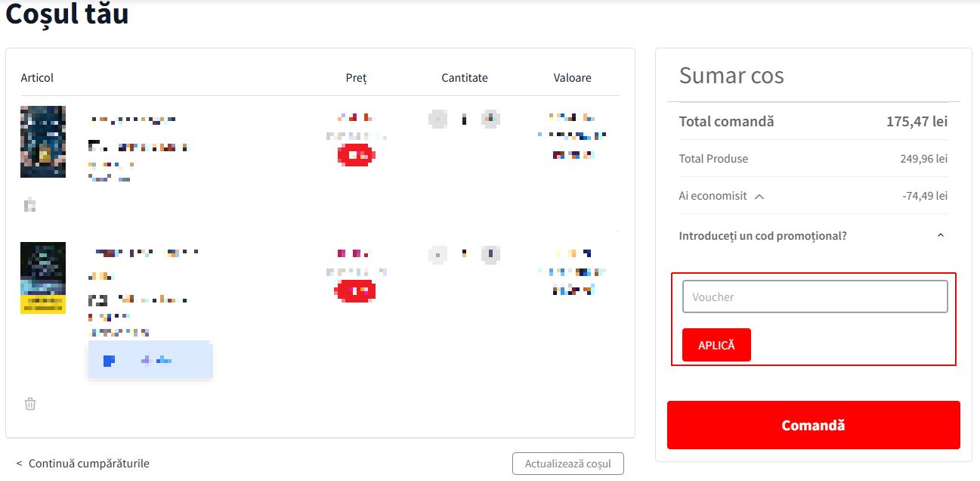Click 'Introduceți un cod promoțional?' label
Screen dimensions: 980x481
[x=763, y=236]
